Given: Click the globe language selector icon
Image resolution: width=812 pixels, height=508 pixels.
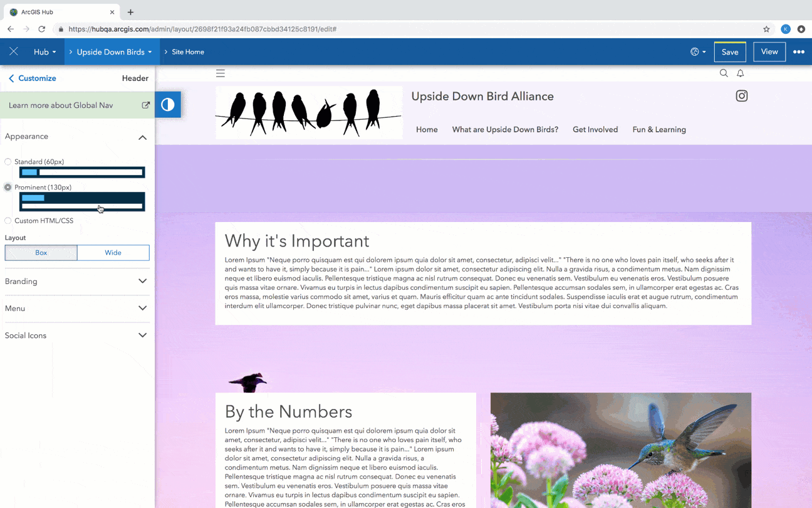Looking at the screenshot, I should 695,51.
